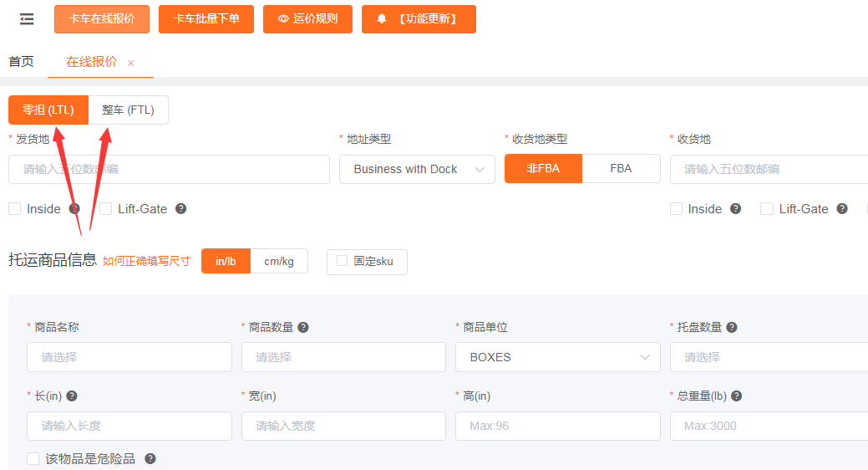The image size is (868, 470).
Task: Check destination Lift-Gate checkbox
Action: (x=767, y=209)
